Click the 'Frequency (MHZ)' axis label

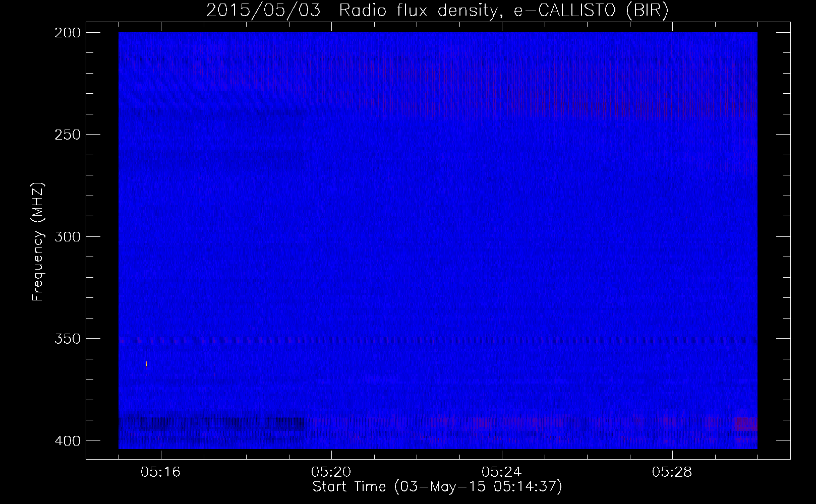[38, 241]
